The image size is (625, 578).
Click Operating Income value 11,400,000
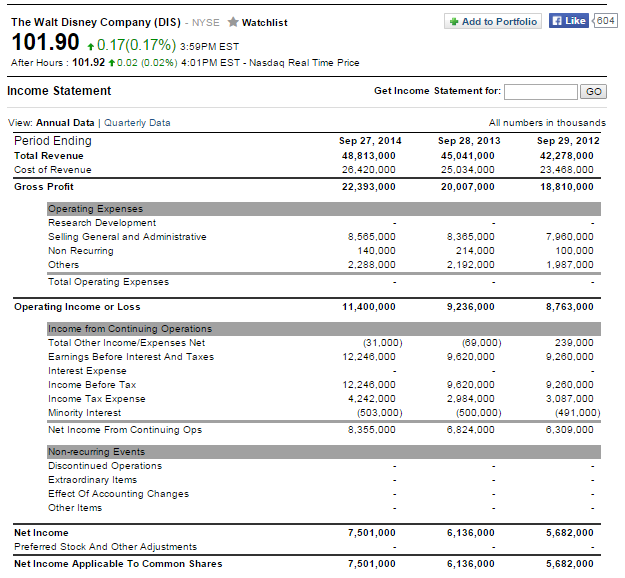(369, 307)
